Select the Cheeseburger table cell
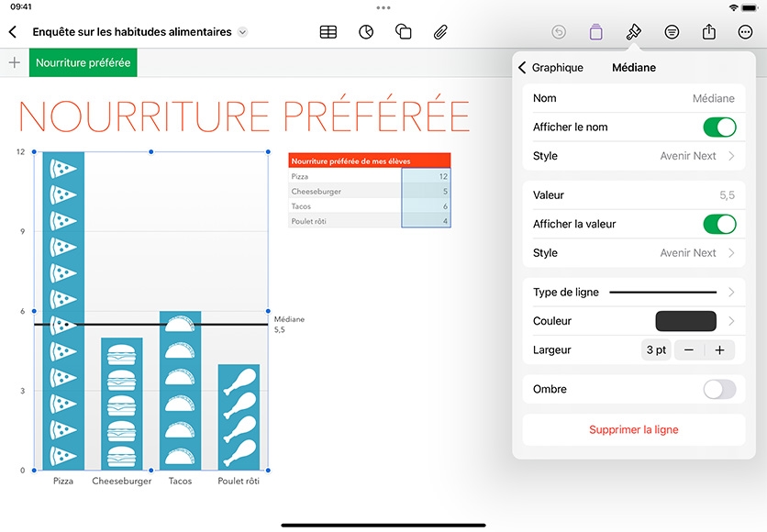This screenshot has width=767, height=532. click(x=345, y=191)
